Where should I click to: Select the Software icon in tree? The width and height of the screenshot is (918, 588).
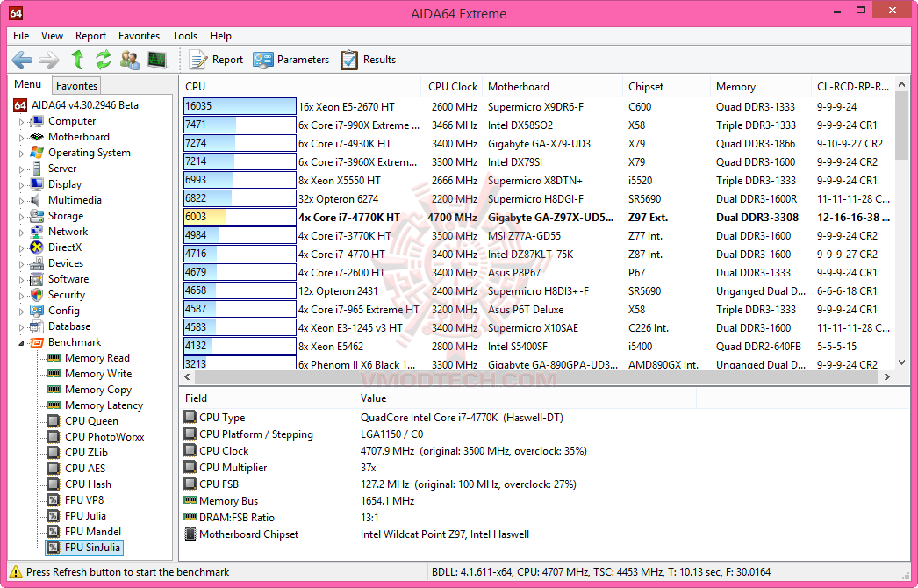point(36,279)
